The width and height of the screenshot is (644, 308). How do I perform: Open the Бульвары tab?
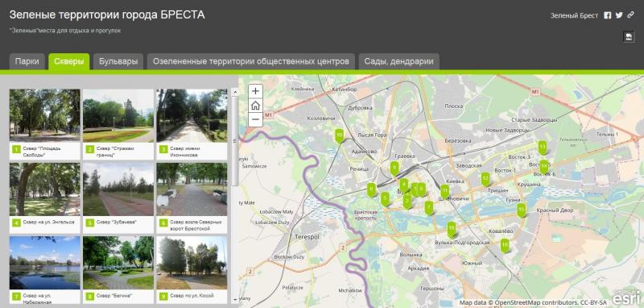tap(118, 62)
